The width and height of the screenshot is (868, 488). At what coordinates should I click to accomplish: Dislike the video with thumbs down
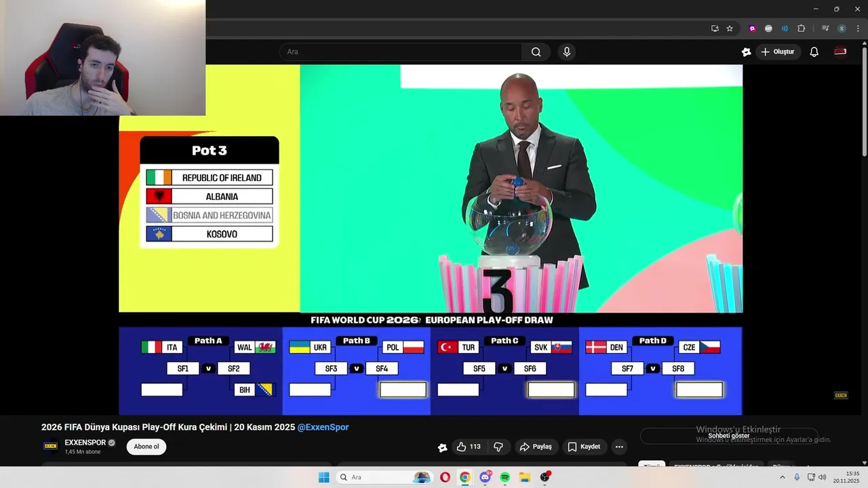[498, 447]
